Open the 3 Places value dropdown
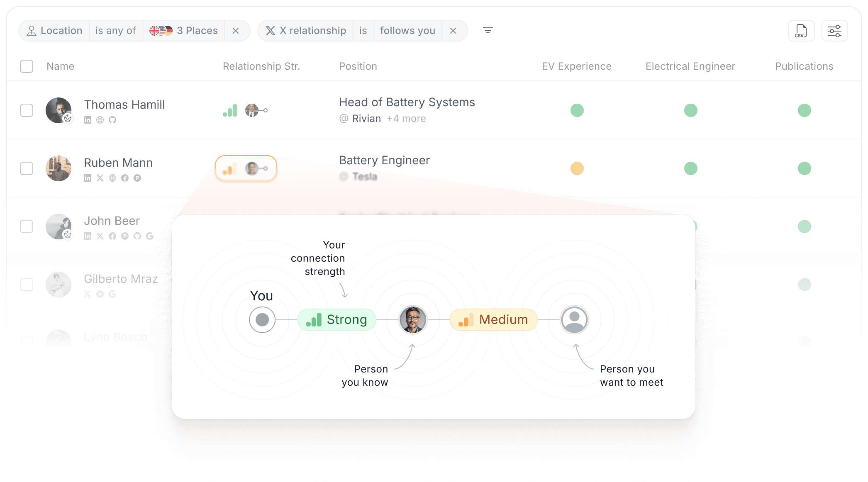 (184, 31)
